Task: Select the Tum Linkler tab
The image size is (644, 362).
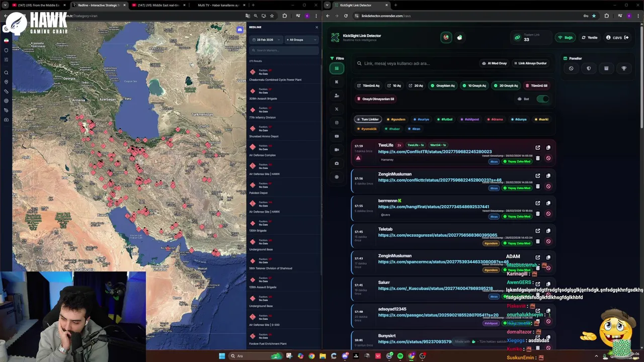Action: pos(368,120)
